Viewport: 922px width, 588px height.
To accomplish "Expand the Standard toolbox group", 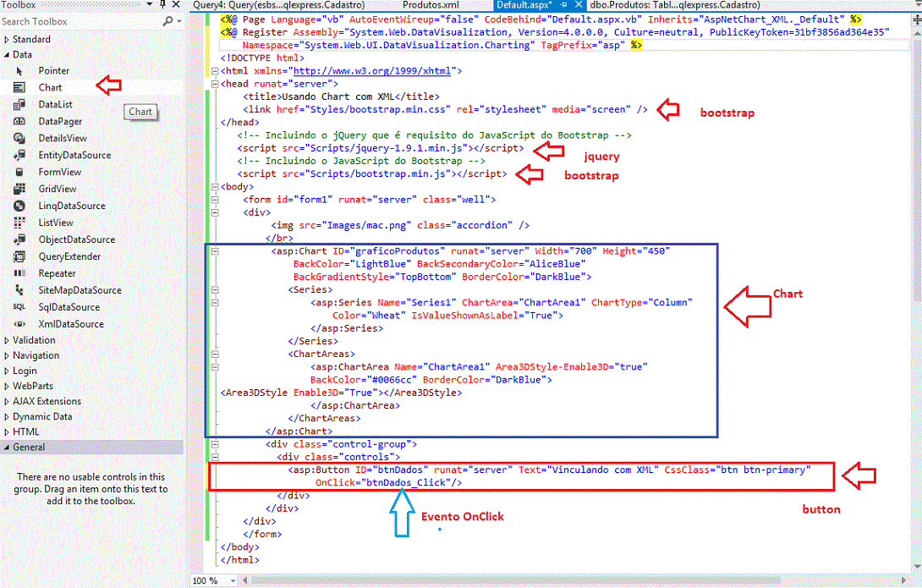I will click(7, 40).
